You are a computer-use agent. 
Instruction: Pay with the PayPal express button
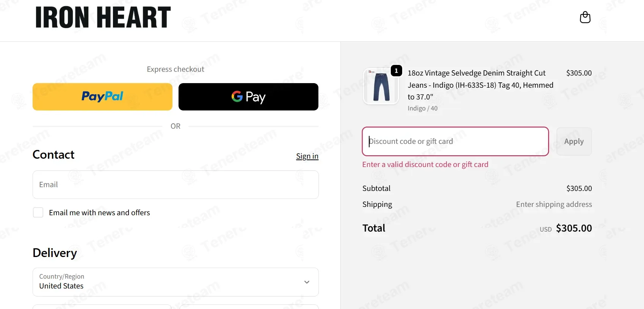point(102,97)
